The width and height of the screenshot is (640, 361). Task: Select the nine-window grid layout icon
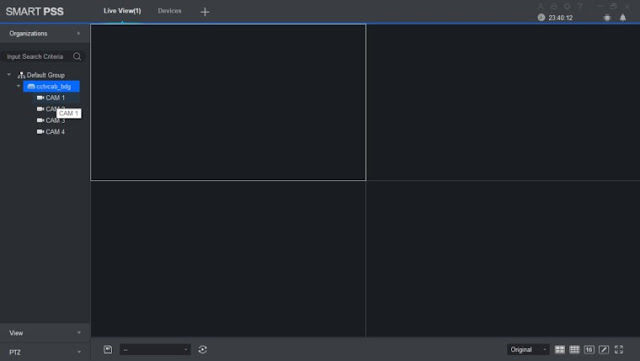574,350
